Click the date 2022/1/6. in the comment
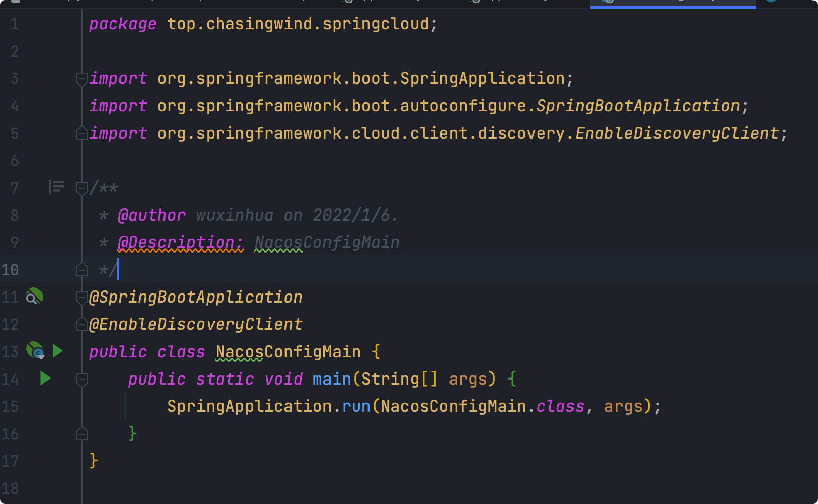818x504 pixels. pos(355,216)
